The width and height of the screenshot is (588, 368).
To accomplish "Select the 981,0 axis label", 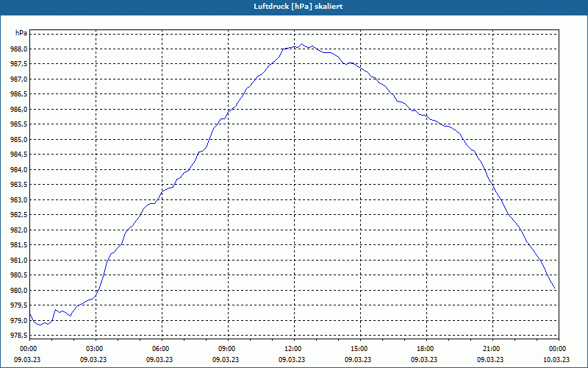I will 19,261.
